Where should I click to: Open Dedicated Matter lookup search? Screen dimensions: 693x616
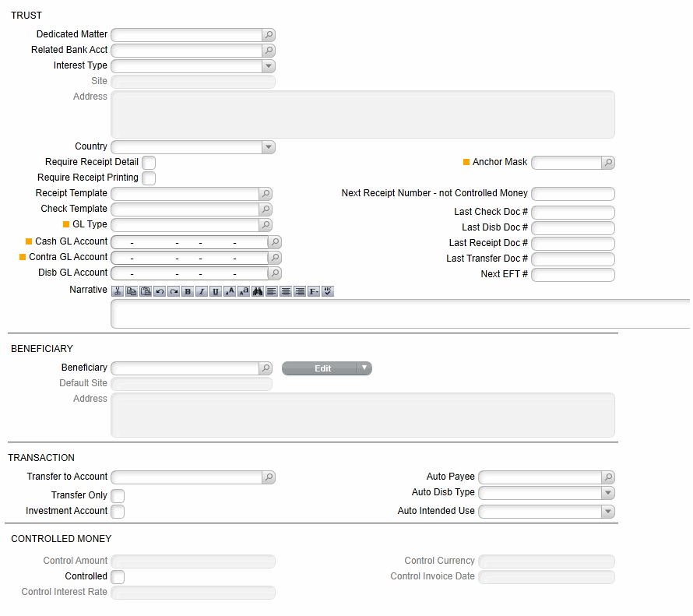pos(269,34)
